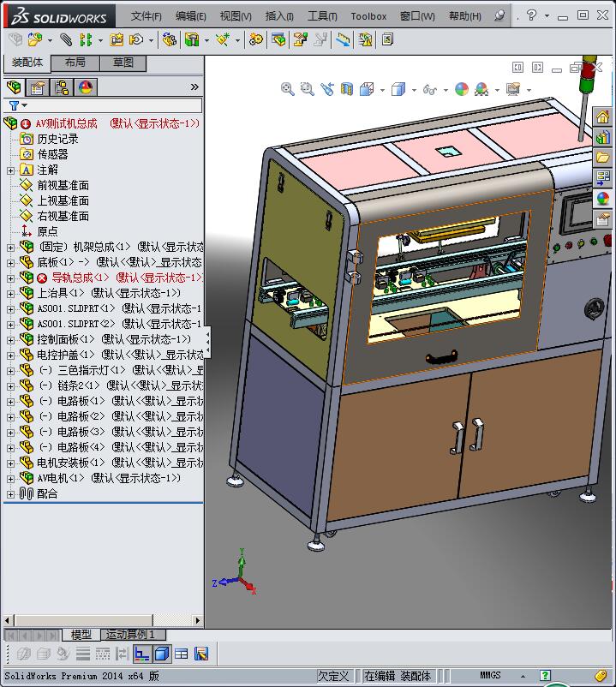Click the Assembly Features icon

tap(192, 40)
